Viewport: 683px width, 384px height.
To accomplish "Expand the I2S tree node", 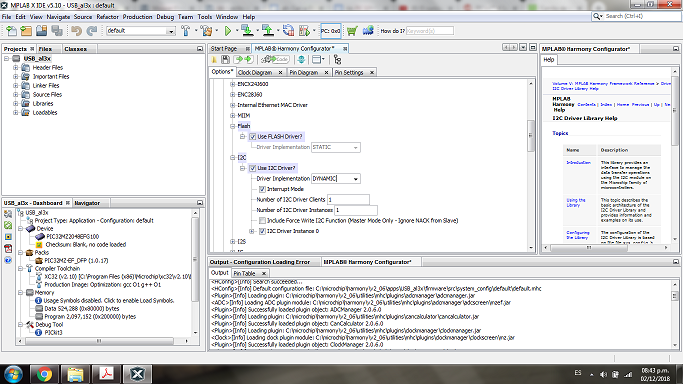I will click(233, 242).
